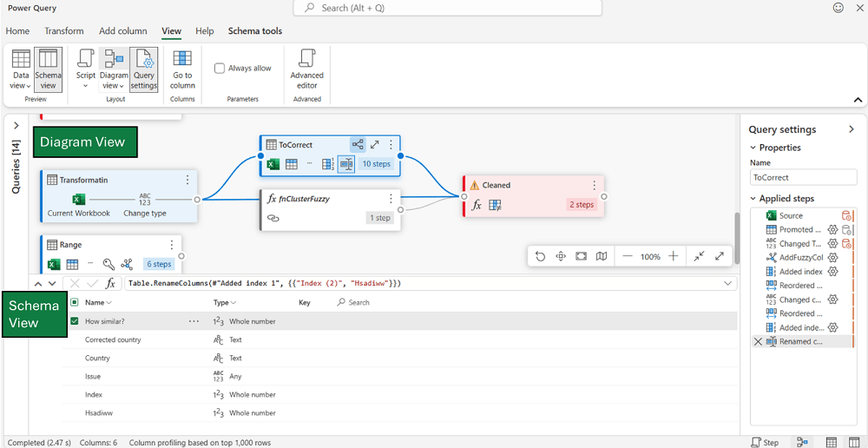Open settings gear for Promoted step
The height and width of the screenshot is (448, 868).
click(x=832, y=229)
